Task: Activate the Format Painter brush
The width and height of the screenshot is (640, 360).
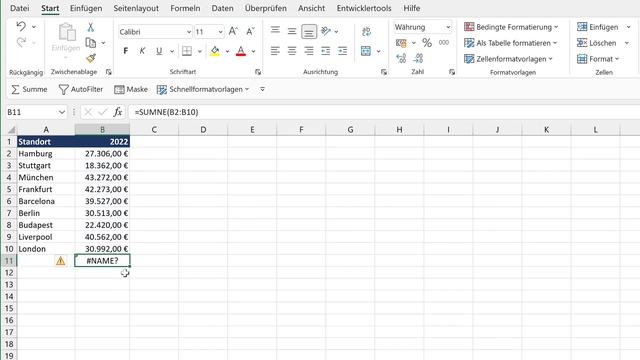Action: pos(91,58)
